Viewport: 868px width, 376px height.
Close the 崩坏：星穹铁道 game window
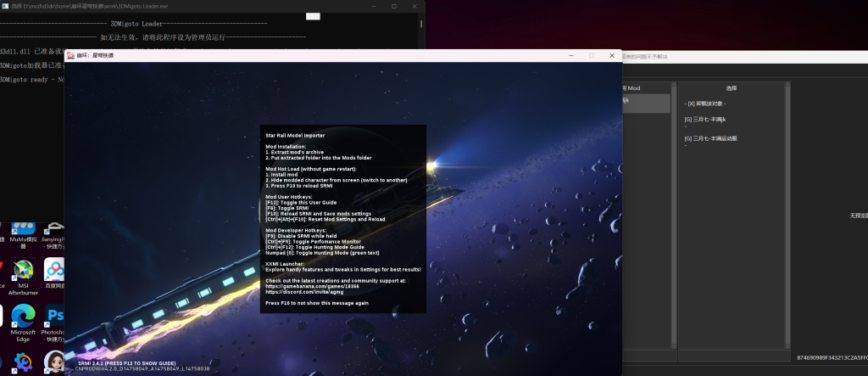[612, 55]
